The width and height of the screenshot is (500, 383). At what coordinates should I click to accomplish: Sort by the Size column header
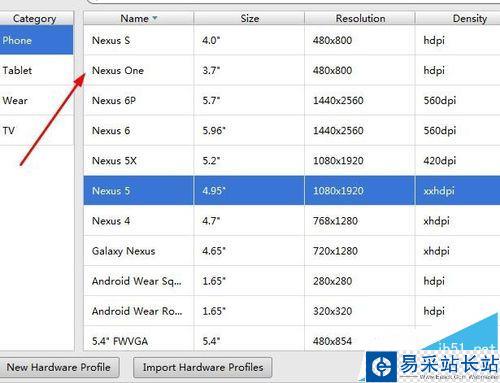pos(249,18)
